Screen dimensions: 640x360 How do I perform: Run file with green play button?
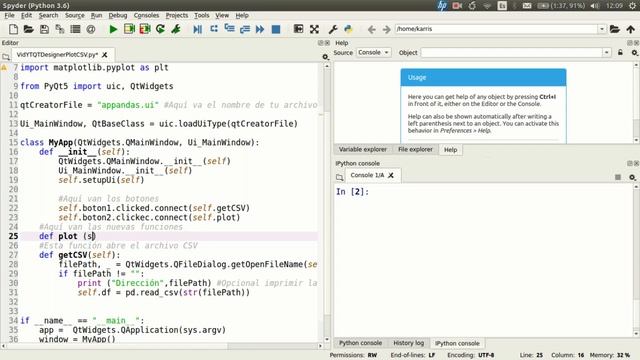click(113, 29)
